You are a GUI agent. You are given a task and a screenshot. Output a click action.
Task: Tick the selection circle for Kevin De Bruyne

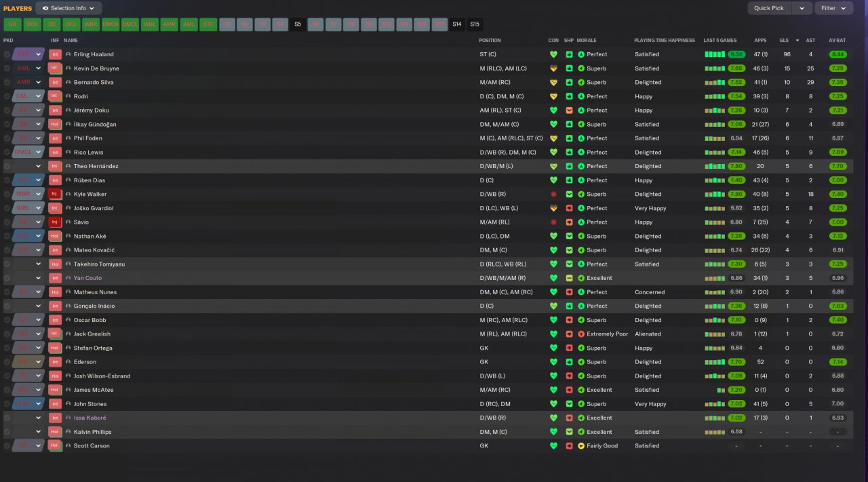7,68
